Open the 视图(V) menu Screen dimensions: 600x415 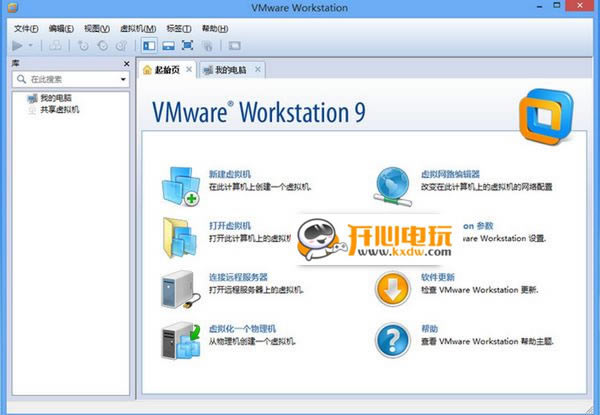[x=97, y=29]
